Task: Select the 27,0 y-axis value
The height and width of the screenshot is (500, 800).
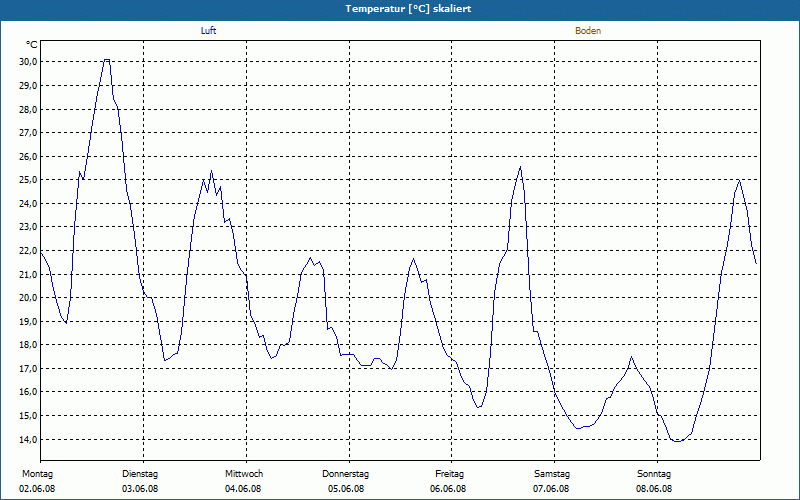Action: coord(29,133)
